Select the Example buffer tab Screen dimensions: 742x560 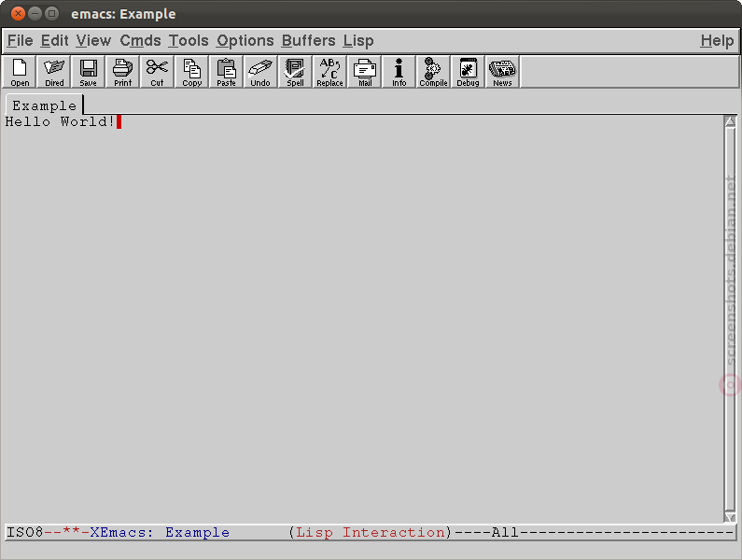[45, 105]
